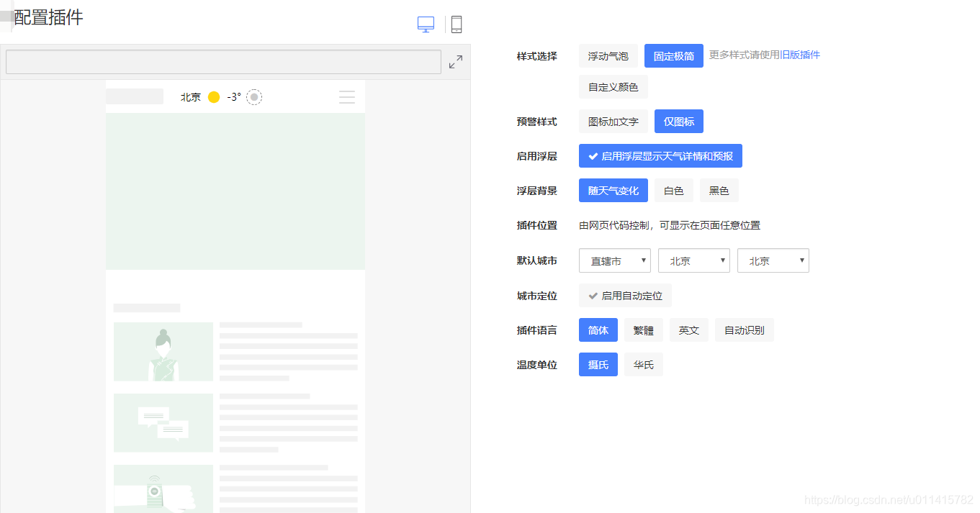980x513 pixels.
Task: Switch to mobile phone preview icon
Action: [x=456, y=24]
